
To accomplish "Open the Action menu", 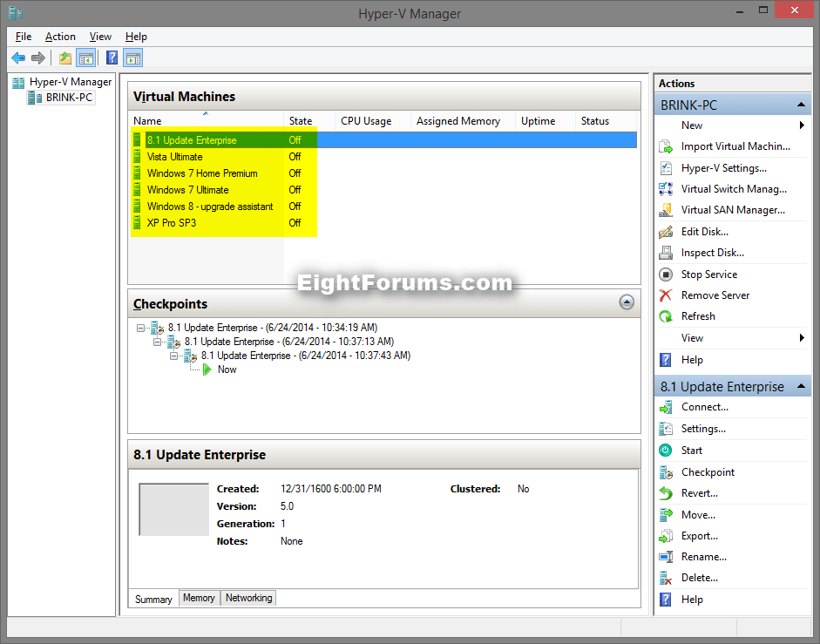I will point(60,37).
